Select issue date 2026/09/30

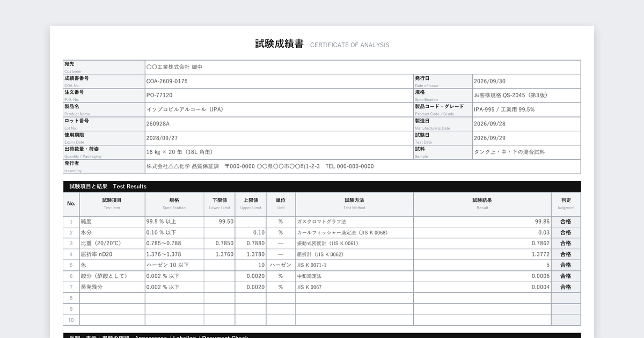point(526,82)
